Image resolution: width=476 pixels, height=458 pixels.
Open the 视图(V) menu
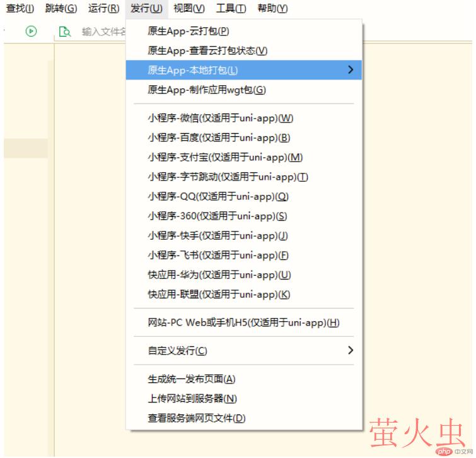click(189, 8)
